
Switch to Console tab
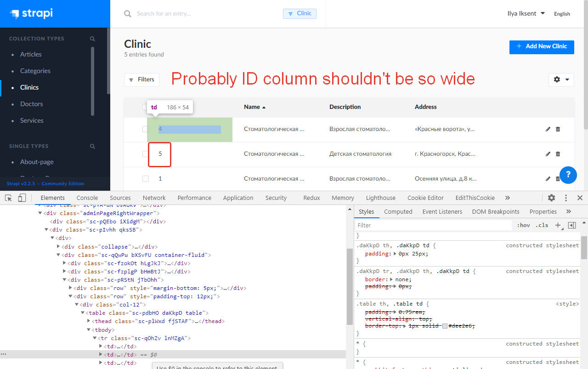point(87,198)
